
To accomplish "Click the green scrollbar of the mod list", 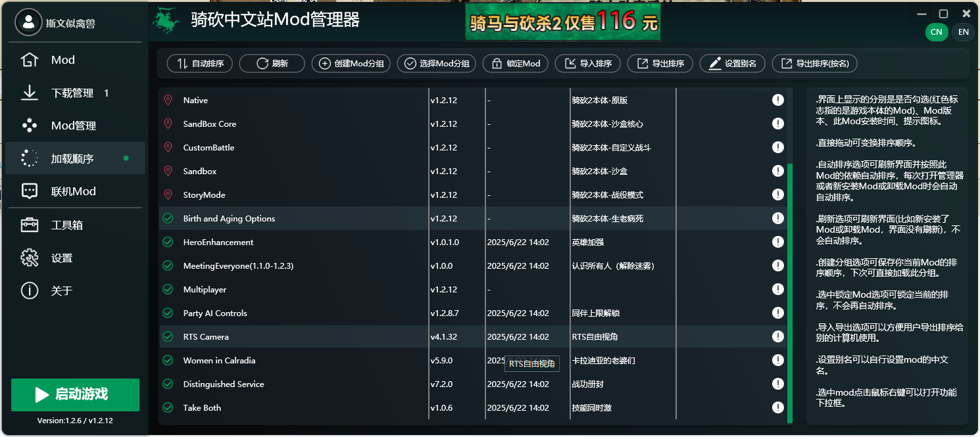I will tap(790, 294).
